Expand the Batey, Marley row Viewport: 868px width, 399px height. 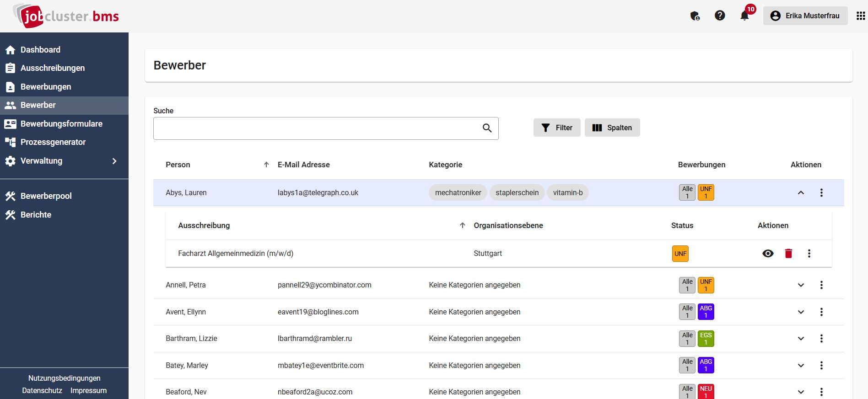click(801, 365)
